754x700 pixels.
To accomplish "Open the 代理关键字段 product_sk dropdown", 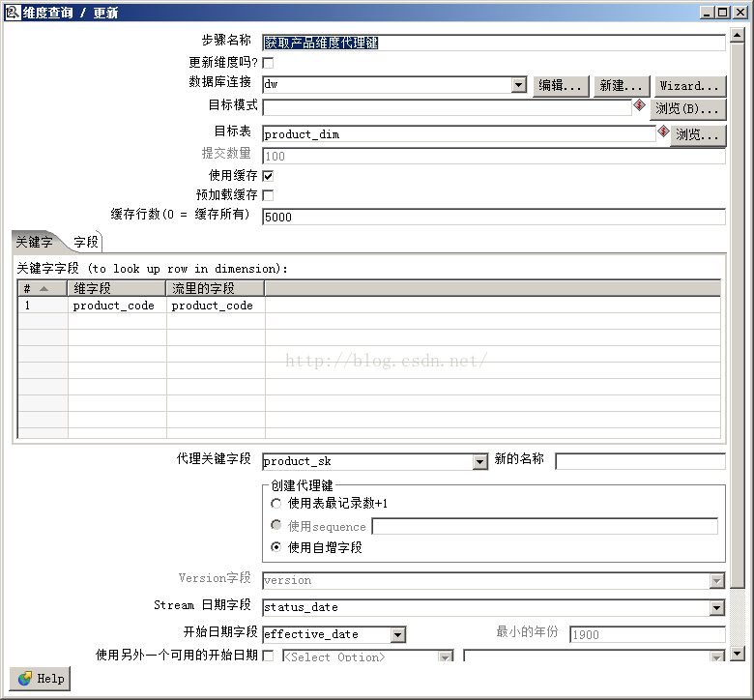I will pos(479,462).
